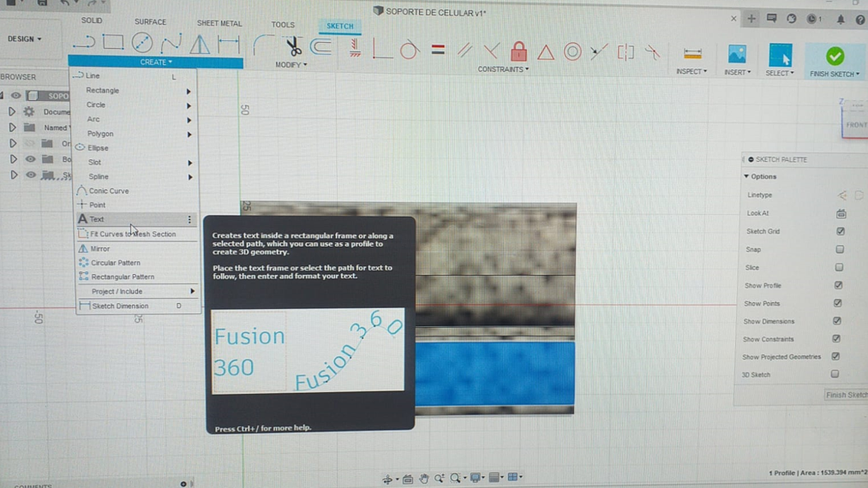Open the CONSTRAINTS dropdown menu
Viewport: 868px width, 488px height.
[503, 69]
